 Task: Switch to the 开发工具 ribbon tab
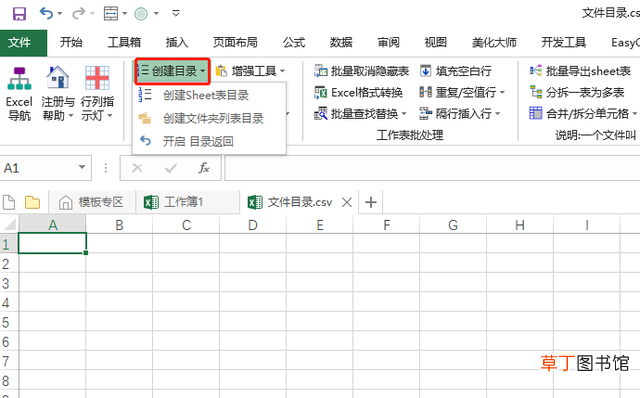[x=563, y=42]
